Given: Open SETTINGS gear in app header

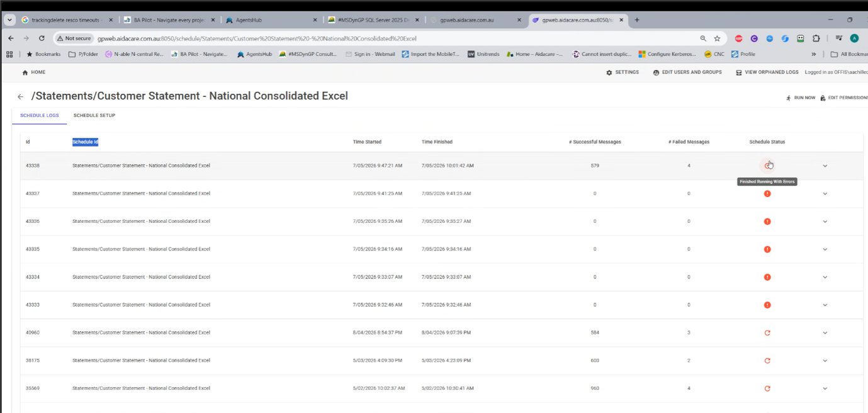Looking at the screenshot, I should (623, 72).
